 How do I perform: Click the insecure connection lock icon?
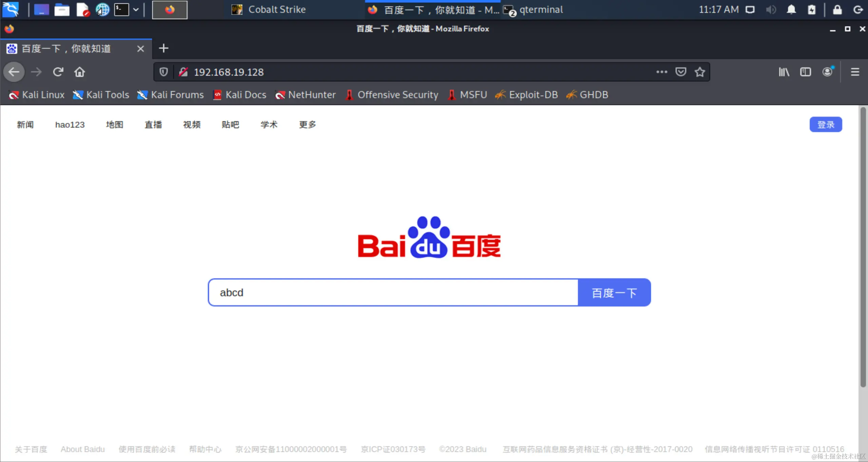[183, 72]
